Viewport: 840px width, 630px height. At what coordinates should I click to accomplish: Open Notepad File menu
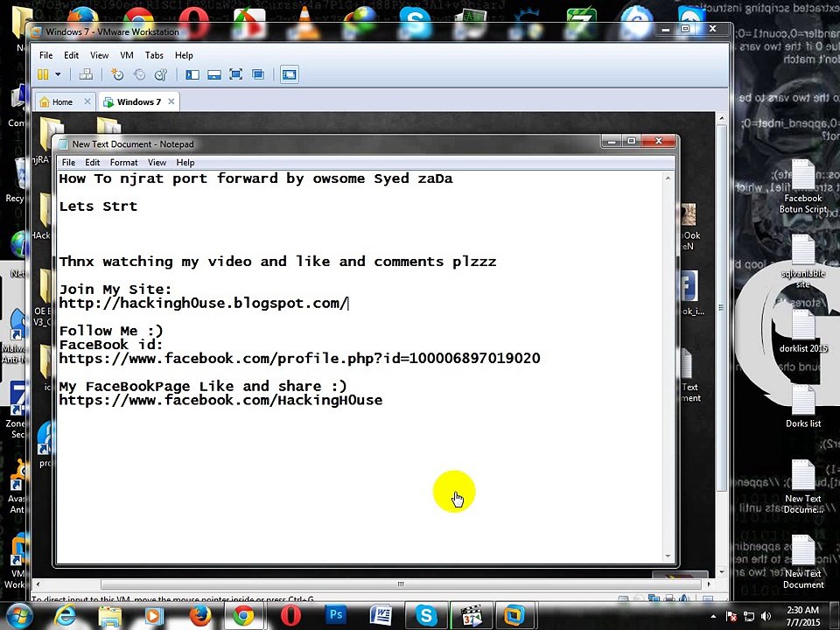pos(68,163)
